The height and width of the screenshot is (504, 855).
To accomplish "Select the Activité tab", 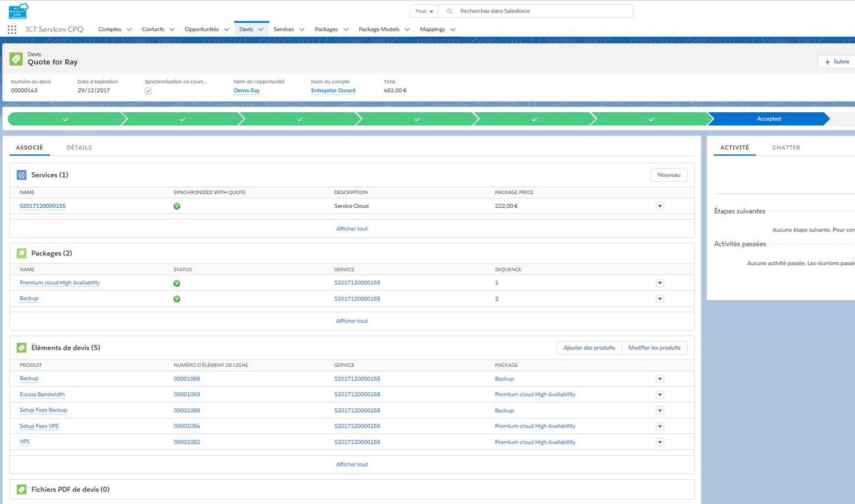I will pyautogui.click(x=734, y=147).
